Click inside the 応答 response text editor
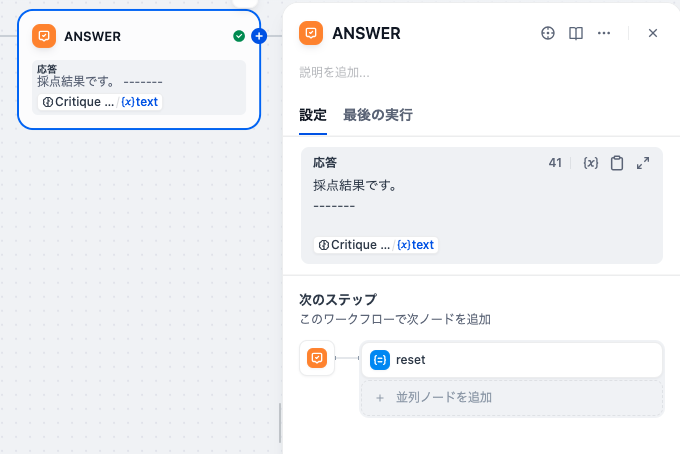The image size is (680, 454). (x=481, y=205)
